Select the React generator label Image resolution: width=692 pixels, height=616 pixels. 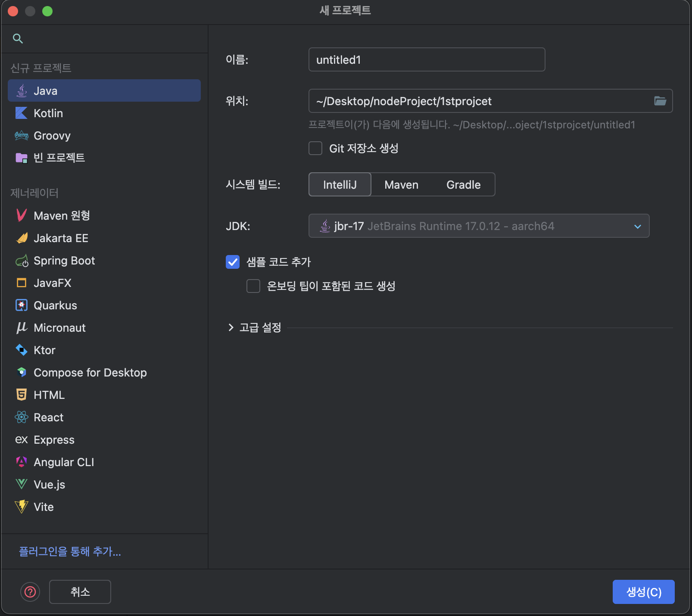(48, 417)
